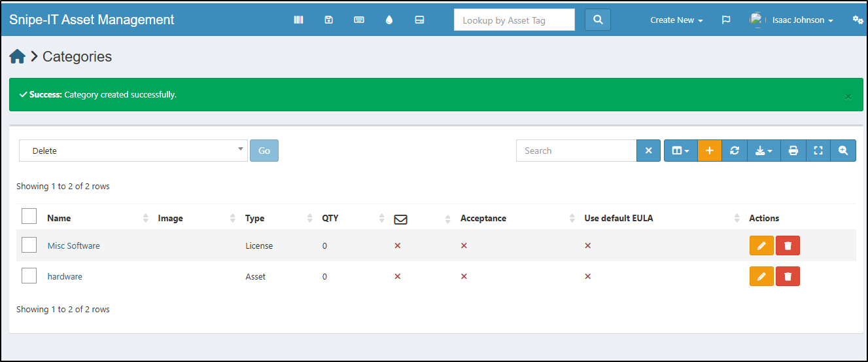Edit the Misc Software category
The image size is (868, 362).
click(761, 245)
